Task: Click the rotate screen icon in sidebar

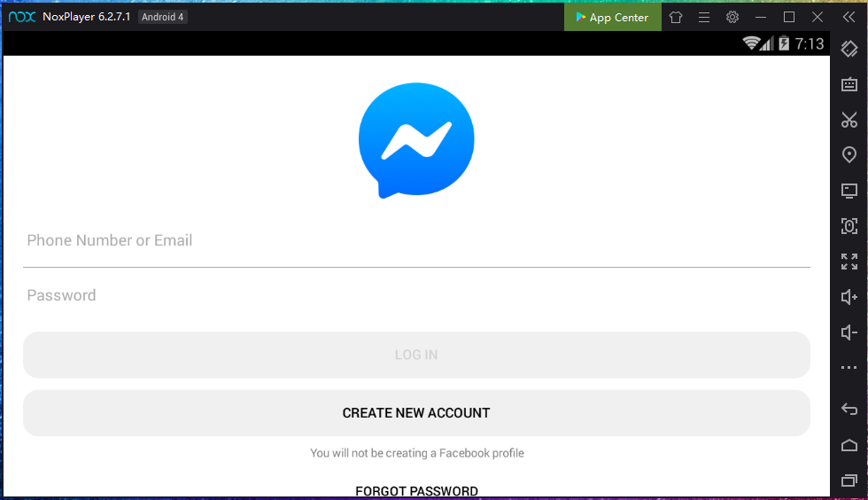Action: (849, 50)
